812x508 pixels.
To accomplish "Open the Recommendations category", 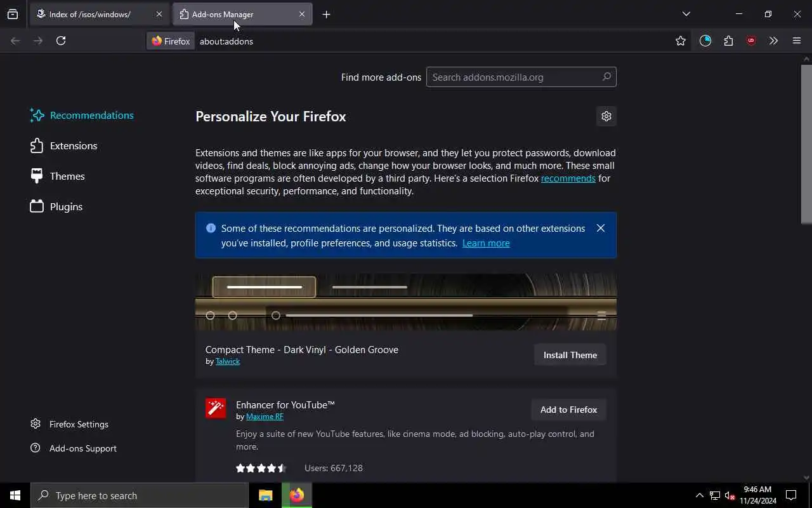I will [x=82, y=115].
